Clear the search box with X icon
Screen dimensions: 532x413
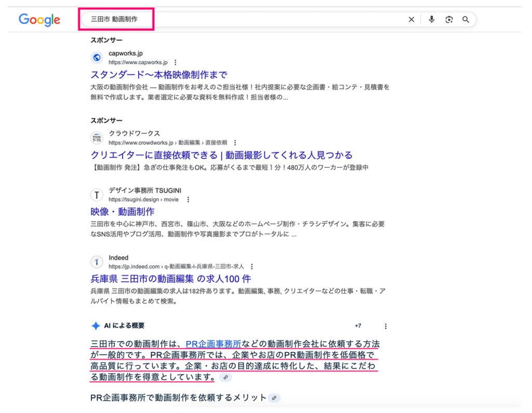(x=411, y=20)
